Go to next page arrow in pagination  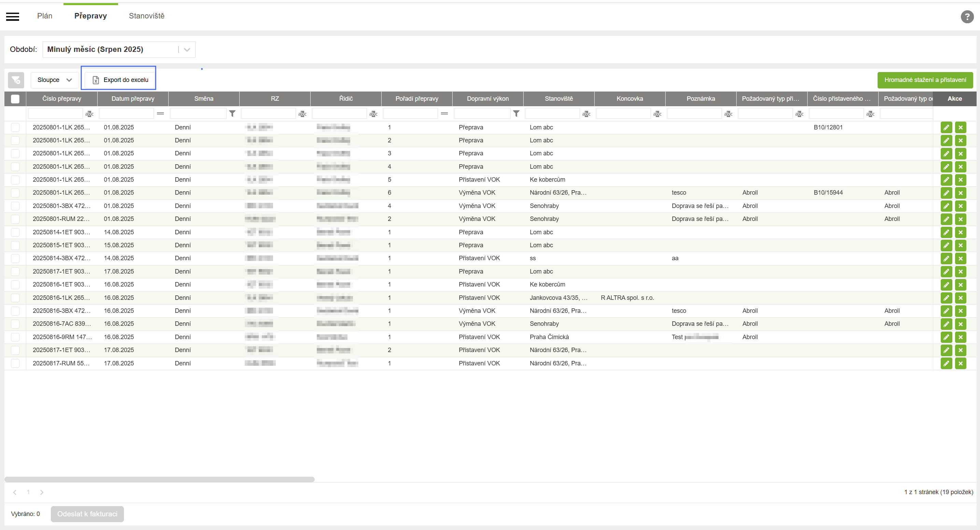click(42, 492)
